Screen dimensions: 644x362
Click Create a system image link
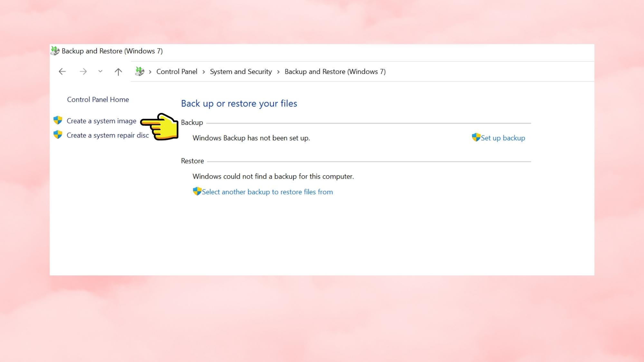(x=101, y=121)
